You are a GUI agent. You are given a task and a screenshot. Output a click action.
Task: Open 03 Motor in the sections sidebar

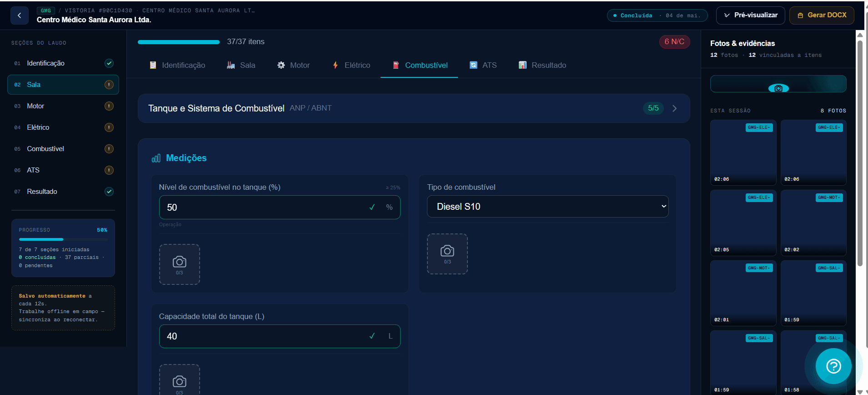coord(63,106)
